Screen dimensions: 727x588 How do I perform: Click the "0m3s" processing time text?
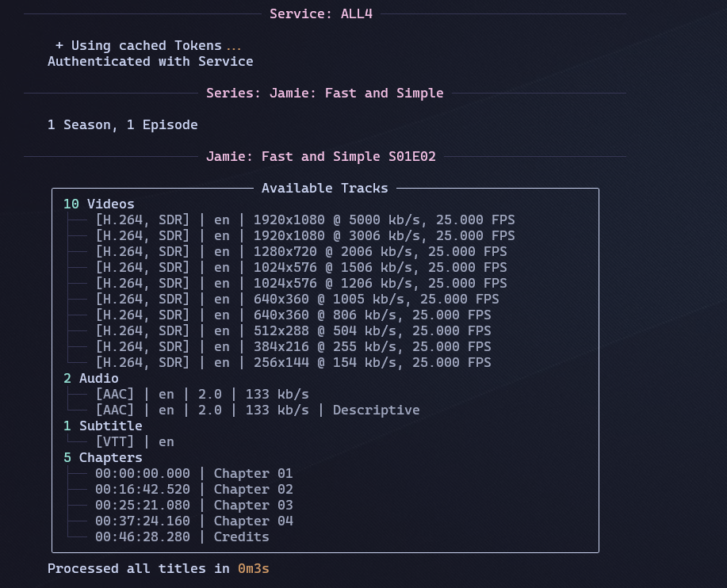[x=254, y=568]
